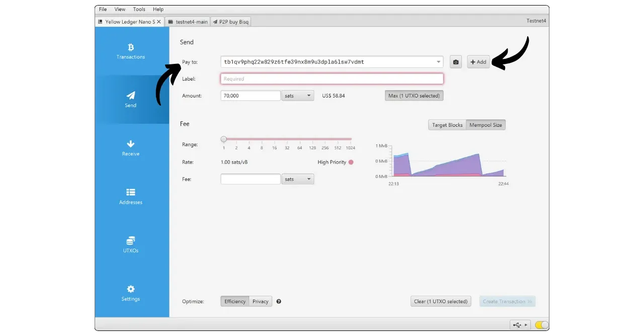The image size is (644, 336).
Task: Select Efficiency optimization mode
Action: tap(235, 301)
